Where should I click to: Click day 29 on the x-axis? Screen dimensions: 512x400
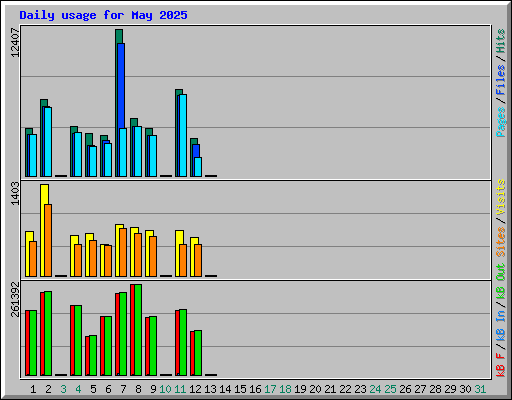pos(451,389)
